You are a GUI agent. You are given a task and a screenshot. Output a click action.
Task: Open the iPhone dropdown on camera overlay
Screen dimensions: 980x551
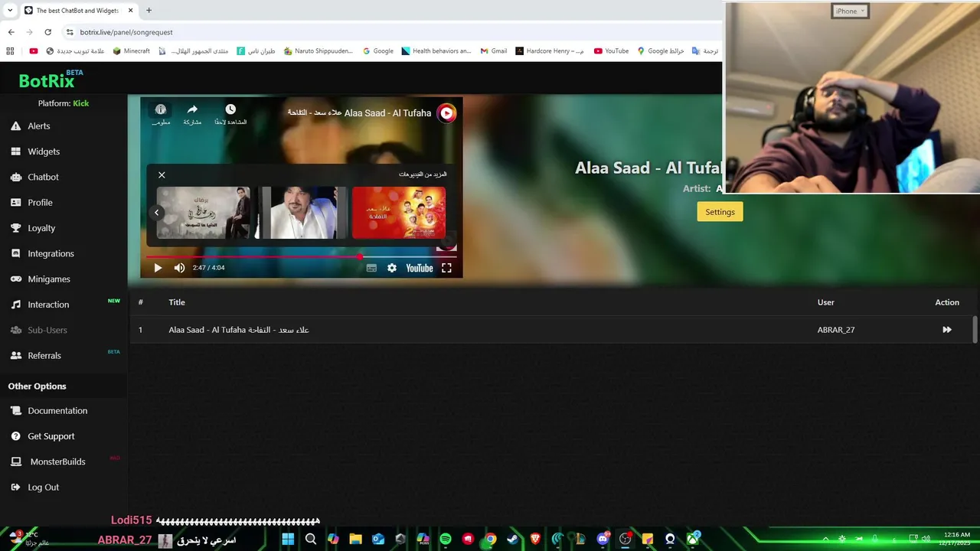point(850,11)
